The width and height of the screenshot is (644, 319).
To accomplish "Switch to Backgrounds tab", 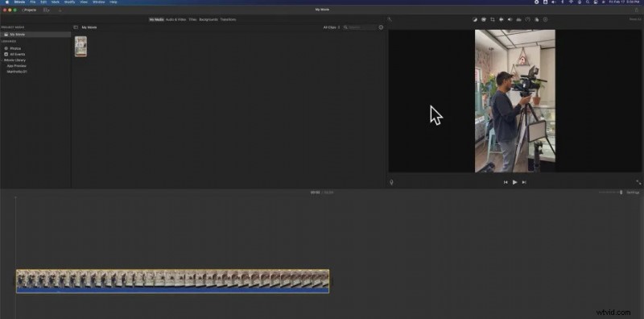I will [208, 19].
